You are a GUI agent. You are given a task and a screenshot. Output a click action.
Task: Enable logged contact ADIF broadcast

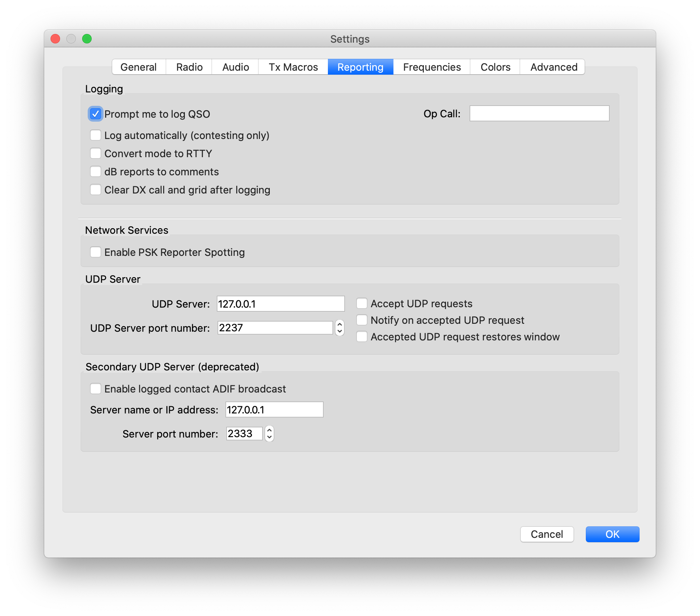coord(96,389)
